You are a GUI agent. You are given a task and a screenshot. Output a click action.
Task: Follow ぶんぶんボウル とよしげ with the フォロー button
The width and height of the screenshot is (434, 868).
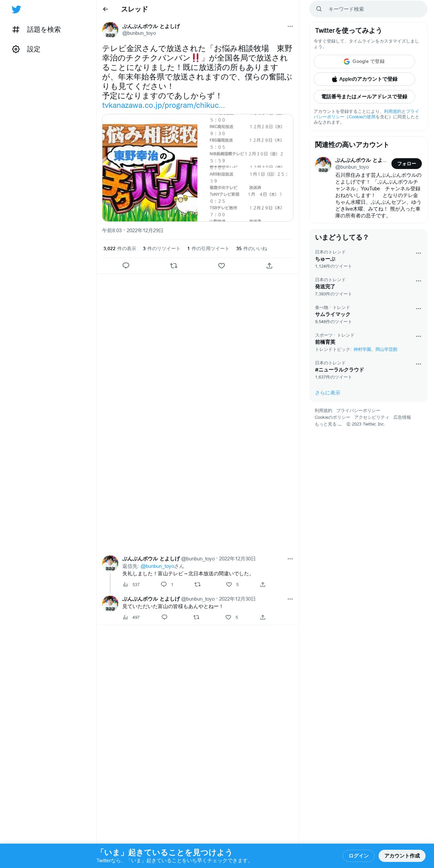click(407, 164)
